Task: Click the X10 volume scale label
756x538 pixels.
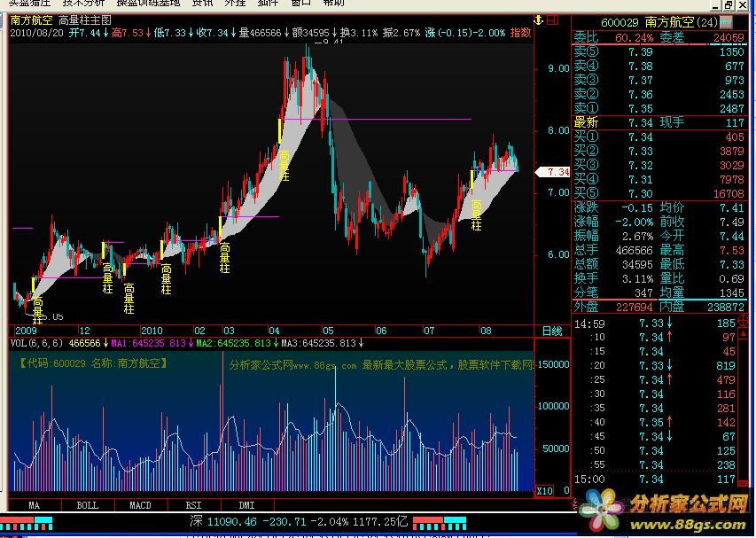Action: pos(545,491)
